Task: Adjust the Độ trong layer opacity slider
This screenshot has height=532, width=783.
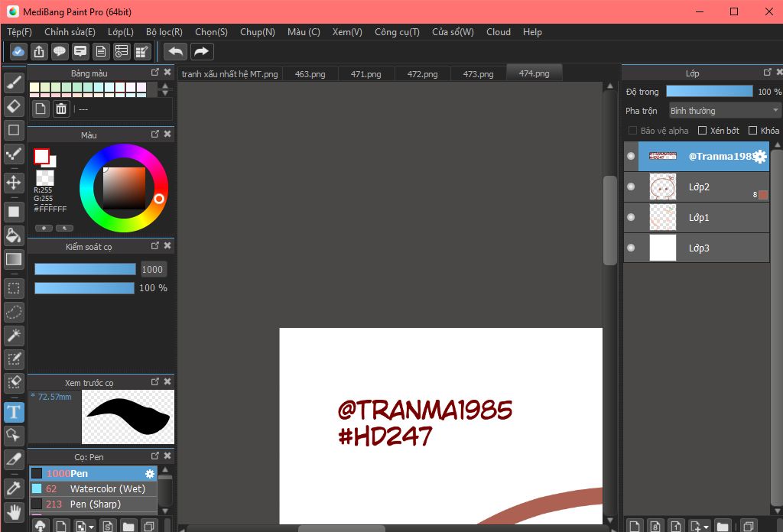Action: [x=709, y=91]
